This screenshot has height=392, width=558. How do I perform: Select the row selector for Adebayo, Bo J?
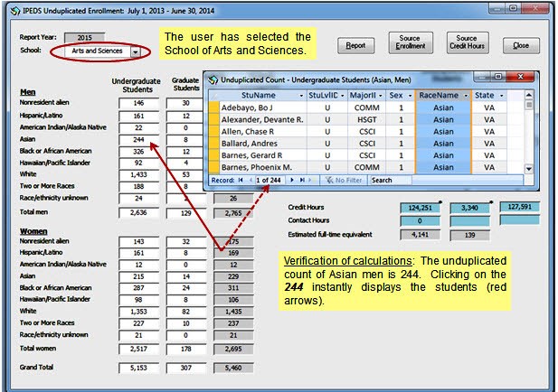[x=213, y=107]
